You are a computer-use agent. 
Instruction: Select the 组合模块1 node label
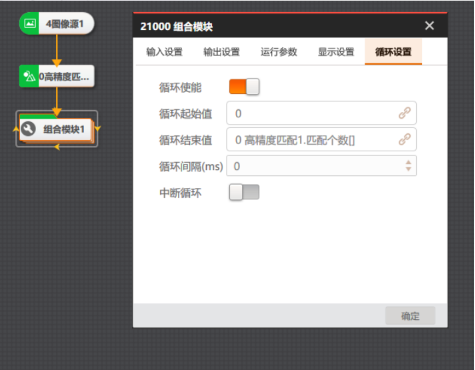pos(64,129)
